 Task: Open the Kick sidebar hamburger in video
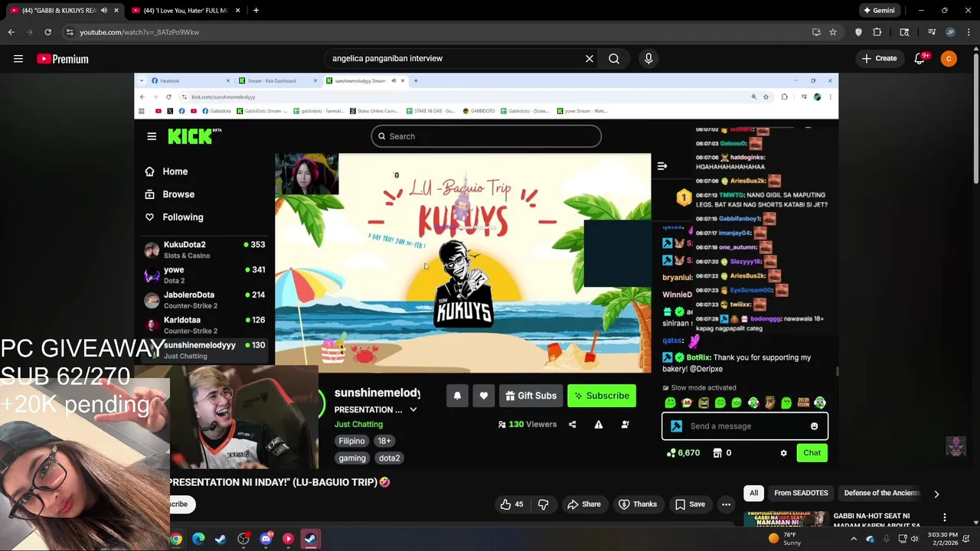pos(152,136)
